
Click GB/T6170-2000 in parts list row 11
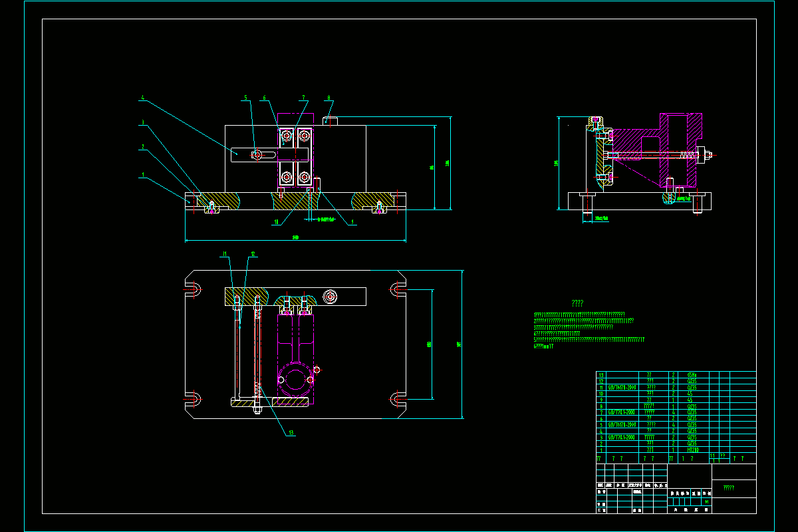click(x=622, y=388)
